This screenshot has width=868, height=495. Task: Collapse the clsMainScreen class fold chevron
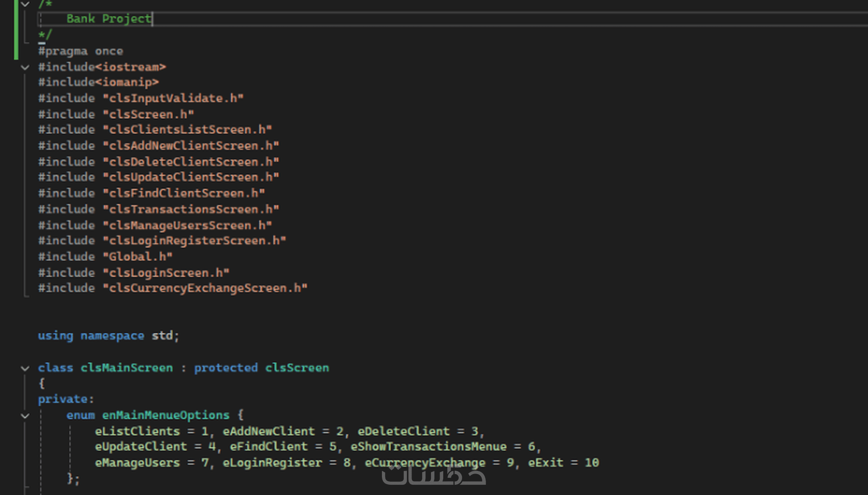25,368
